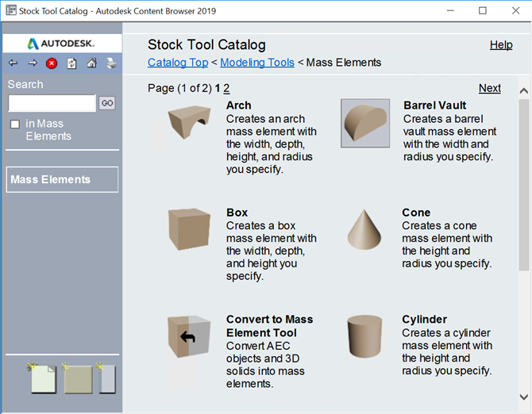Viewport: 532px width, 414px height.
Task: Click the Arch tool title
Action: 239,105
